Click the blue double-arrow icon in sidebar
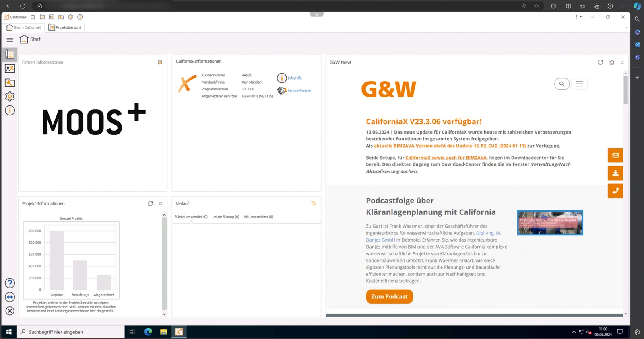Screen dimensions: 644x339 click(x=10, y=297)
